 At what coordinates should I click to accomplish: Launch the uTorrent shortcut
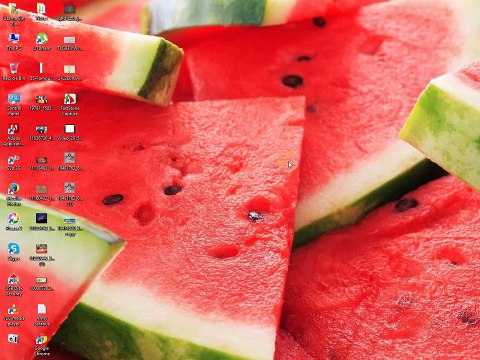click(42, 42)
